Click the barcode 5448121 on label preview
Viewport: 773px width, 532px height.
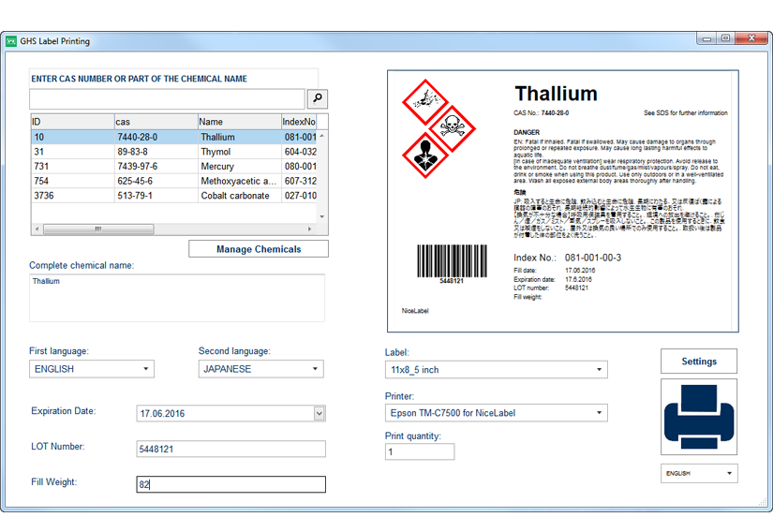tap(452, 264)
